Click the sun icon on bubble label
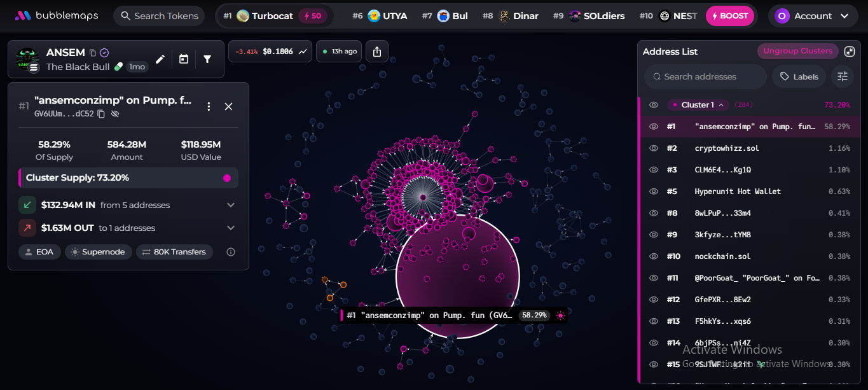This screenshot has width=868, height=390. (560, 315)
